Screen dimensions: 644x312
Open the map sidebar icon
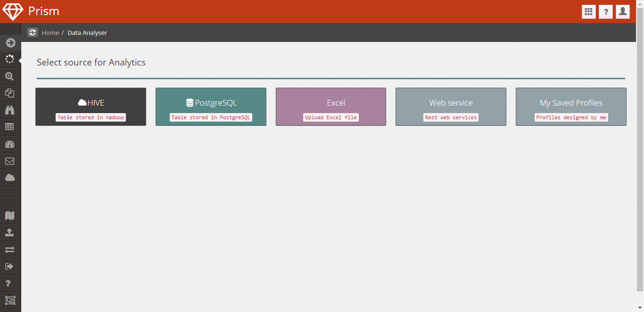(10, 216)
